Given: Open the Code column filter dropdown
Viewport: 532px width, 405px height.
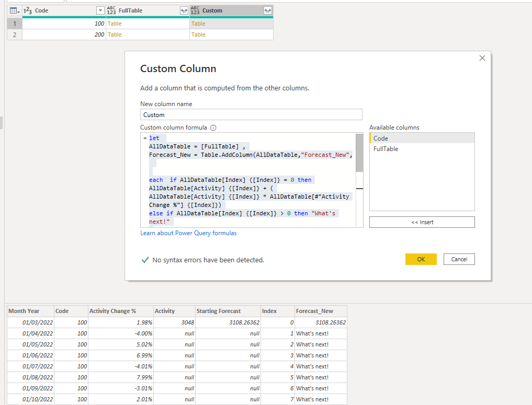Looking at the screenshot, I should (x=100, y=10).
